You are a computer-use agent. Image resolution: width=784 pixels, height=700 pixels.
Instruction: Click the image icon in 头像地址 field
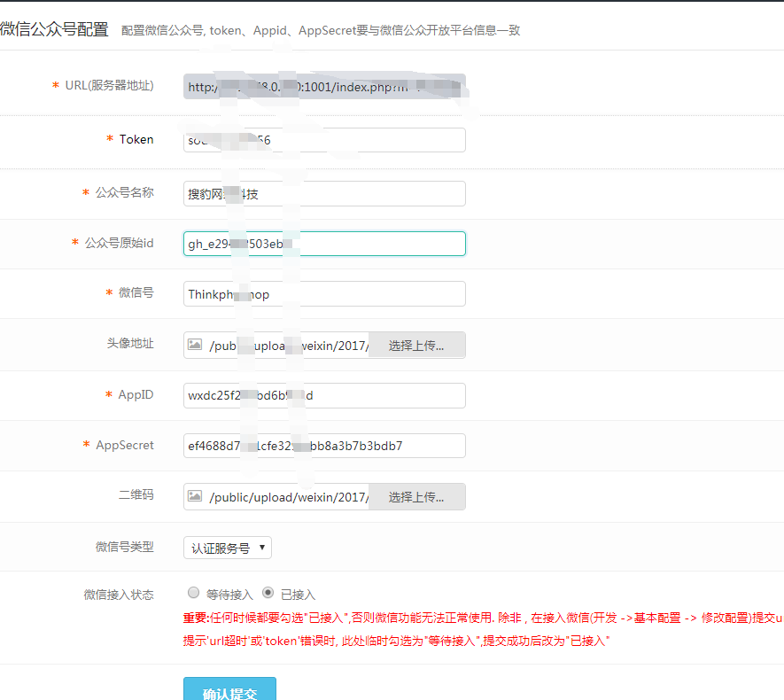195,345
